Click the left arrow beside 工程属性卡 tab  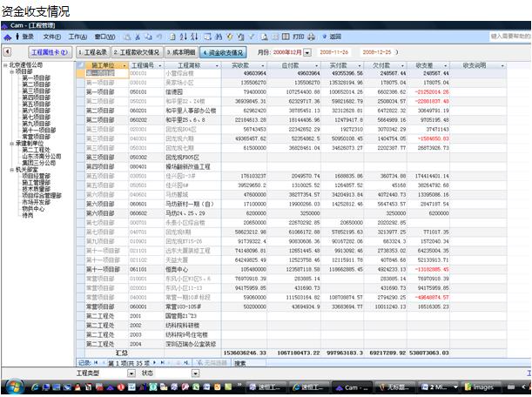[x=7, y=52]
